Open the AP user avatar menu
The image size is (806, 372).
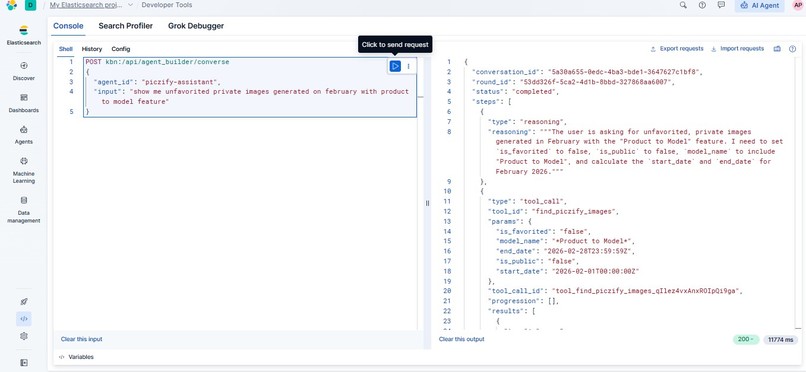(798, 5)
